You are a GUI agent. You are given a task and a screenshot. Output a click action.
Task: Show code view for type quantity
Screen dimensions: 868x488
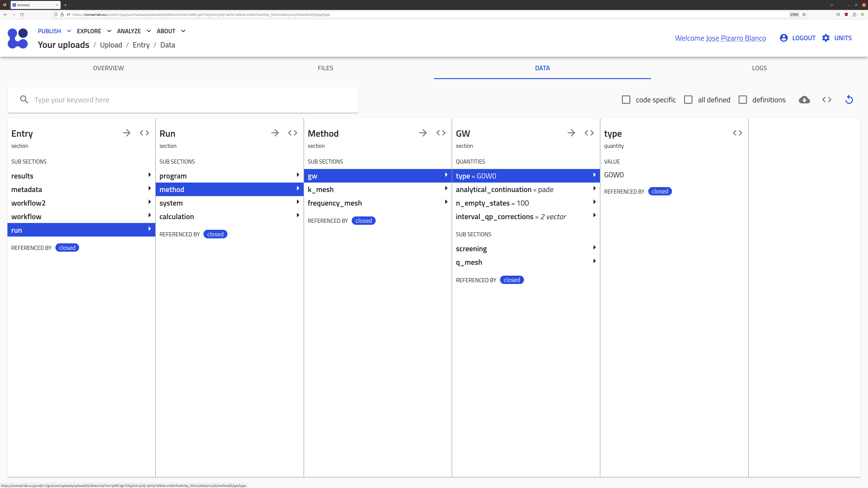point(737,133)
